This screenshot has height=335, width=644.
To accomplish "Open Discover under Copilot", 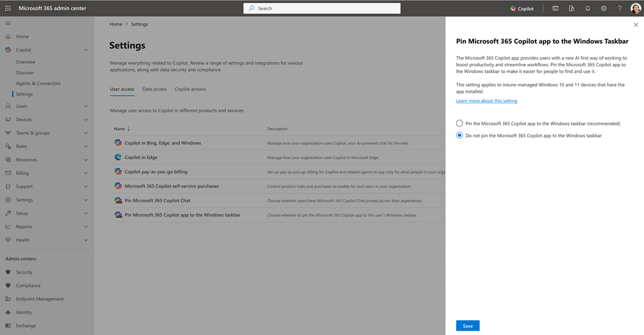I will click(x=25, y=73).
